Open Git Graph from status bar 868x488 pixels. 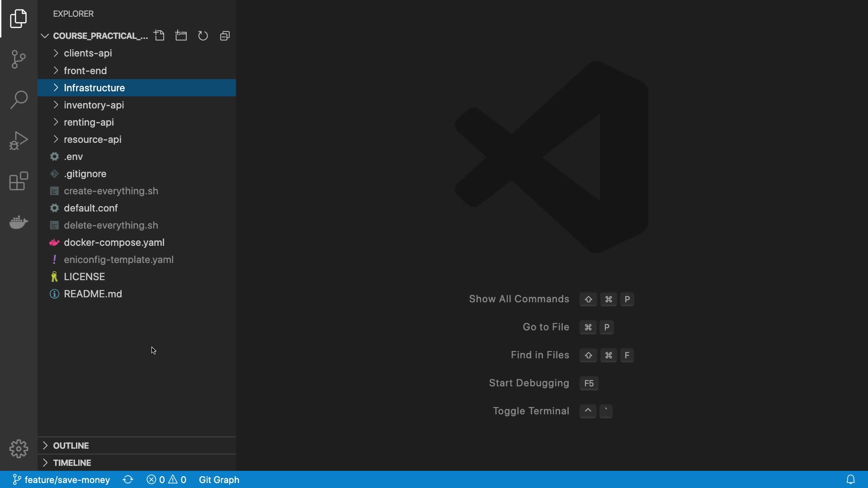[219, 479]
